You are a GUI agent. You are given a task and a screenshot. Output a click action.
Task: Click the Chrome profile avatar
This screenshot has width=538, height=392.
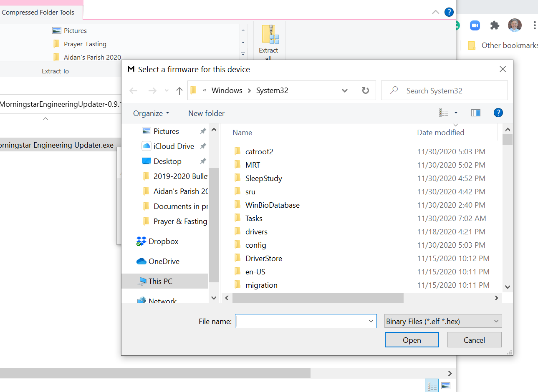click(x=514, y=25)
